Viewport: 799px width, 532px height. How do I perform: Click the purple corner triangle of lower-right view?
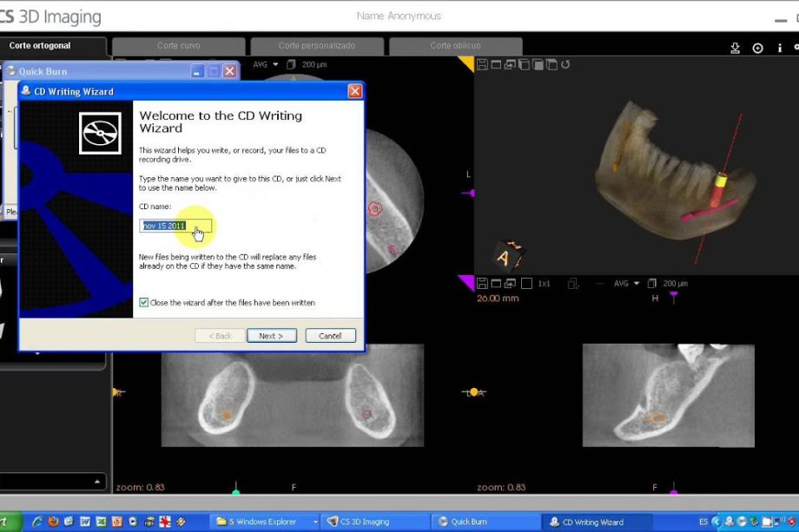pyautogui.click(x=466, y=282)
